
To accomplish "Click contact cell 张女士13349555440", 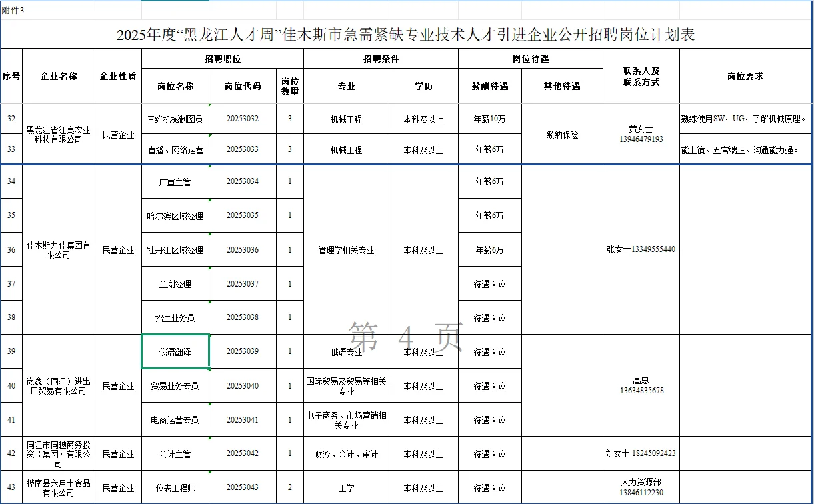I will [641, 250].
